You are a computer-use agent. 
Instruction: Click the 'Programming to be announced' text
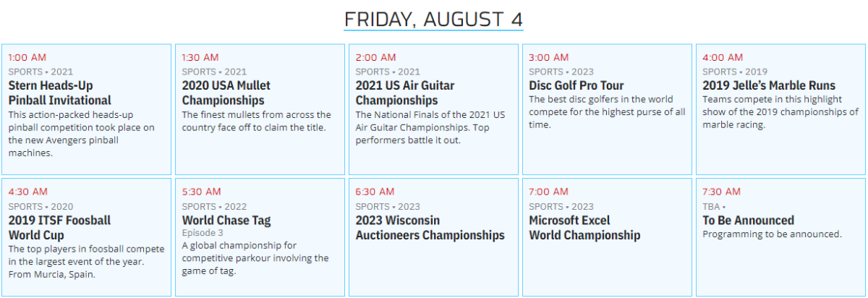click(772, 234)
